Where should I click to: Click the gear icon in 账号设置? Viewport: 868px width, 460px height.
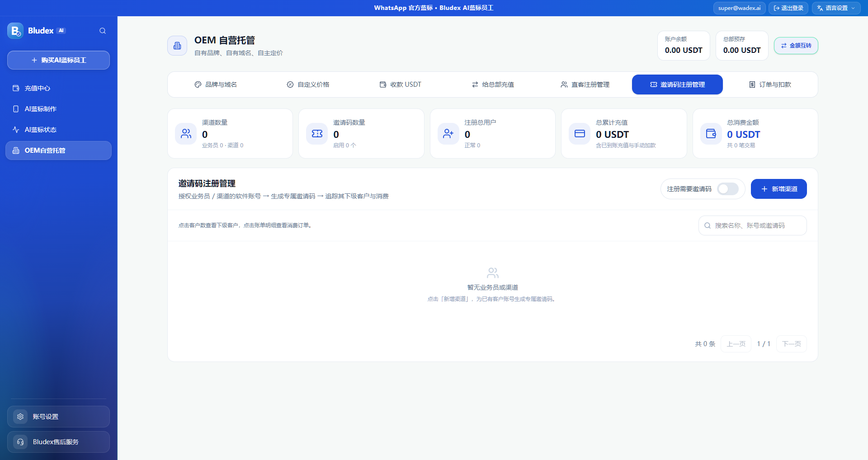pyautogui.click(x=20, y=417)
